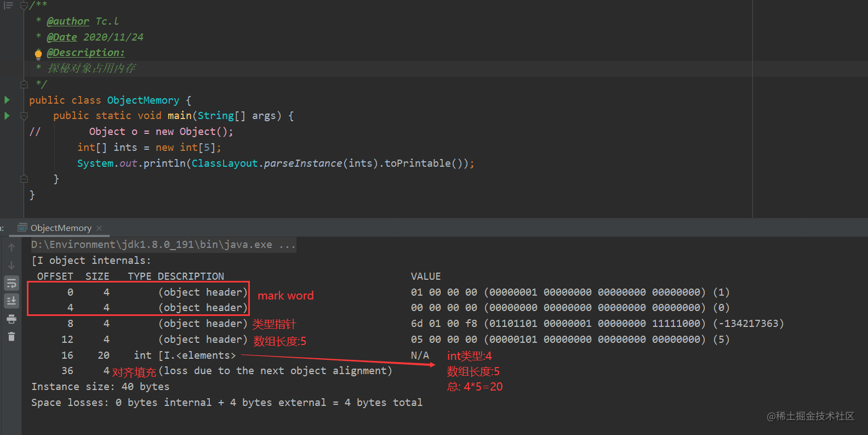The image size is (868, 435).
Task: Click the fold end marker at main's closing brace
Action: 24,179
